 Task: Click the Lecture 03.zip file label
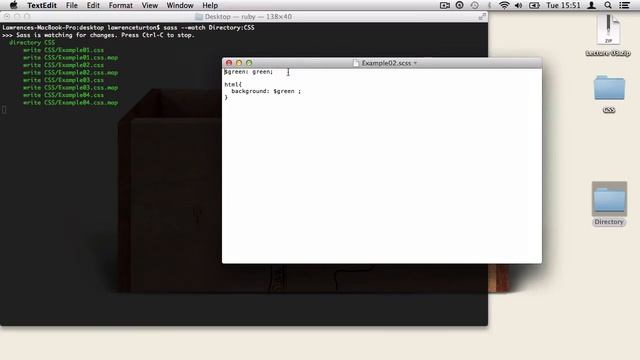608,53
